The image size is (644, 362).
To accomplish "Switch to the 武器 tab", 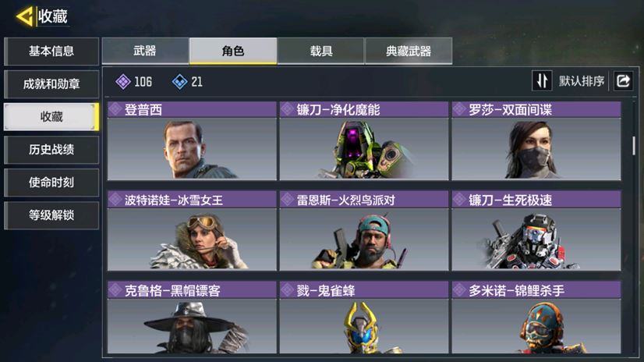I will click(145, 51).
